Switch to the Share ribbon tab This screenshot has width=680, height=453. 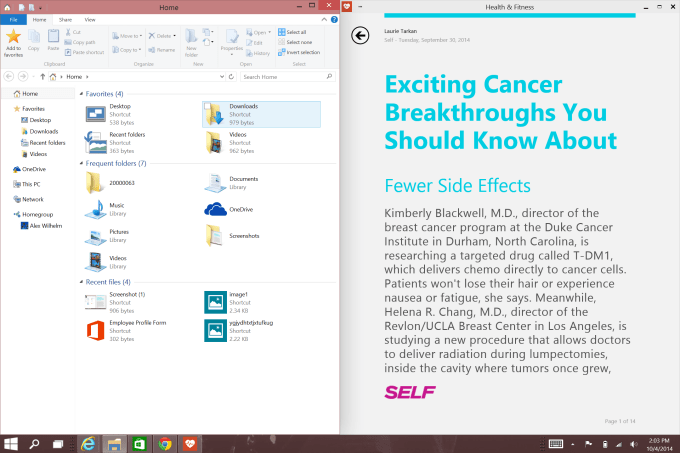[x=65, y=19]
